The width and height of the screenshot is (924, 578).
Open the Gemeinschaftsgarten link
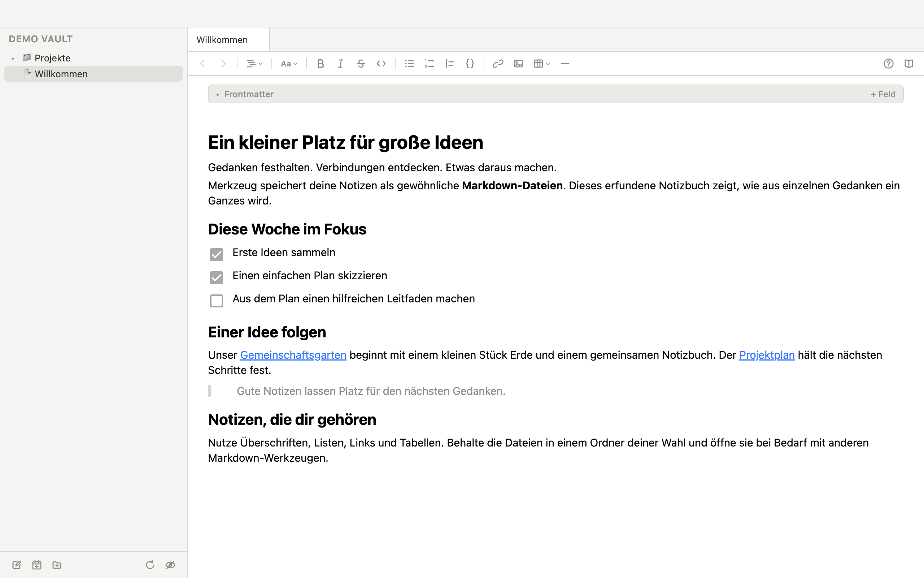click(x=293, y=355)
